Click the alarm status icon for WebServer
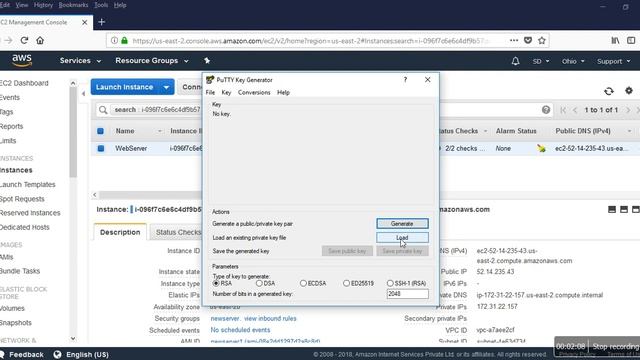This screenshot has width=640, height=360. (x=541, y=149)
